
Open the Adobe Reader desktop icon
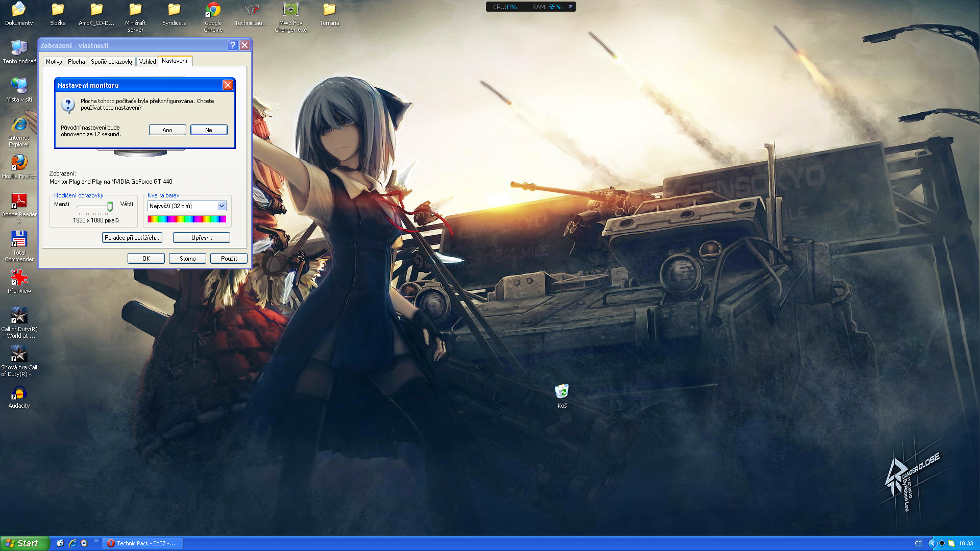click(19, 202)
